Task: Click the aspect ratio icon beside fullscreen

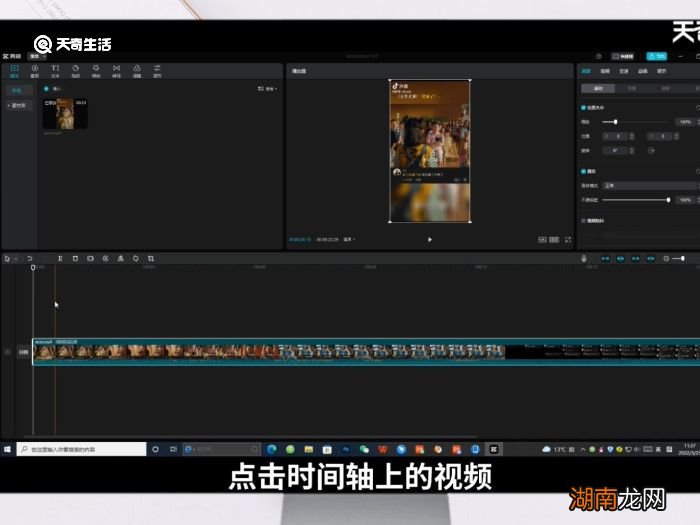Action: pyautogui.click(x=554, y=240)
